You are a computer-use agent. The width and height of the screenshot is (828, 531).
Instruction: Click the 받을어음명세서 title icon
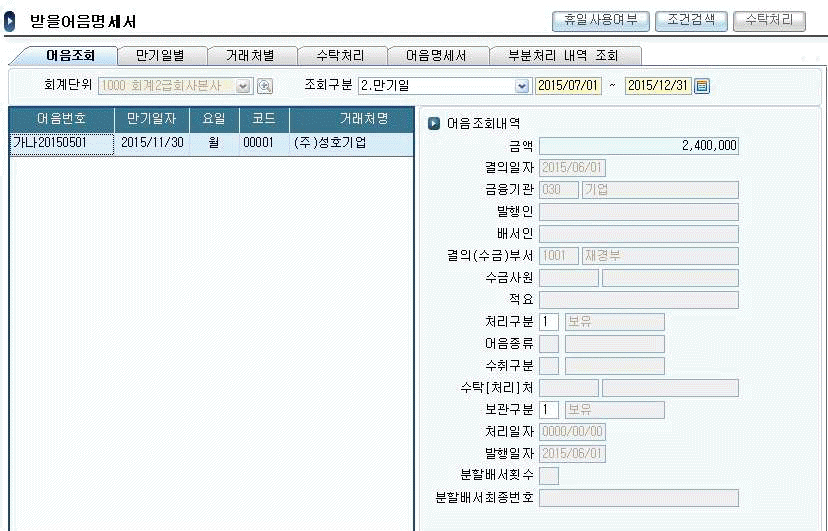pyautogui.click(x=11, y=21)
